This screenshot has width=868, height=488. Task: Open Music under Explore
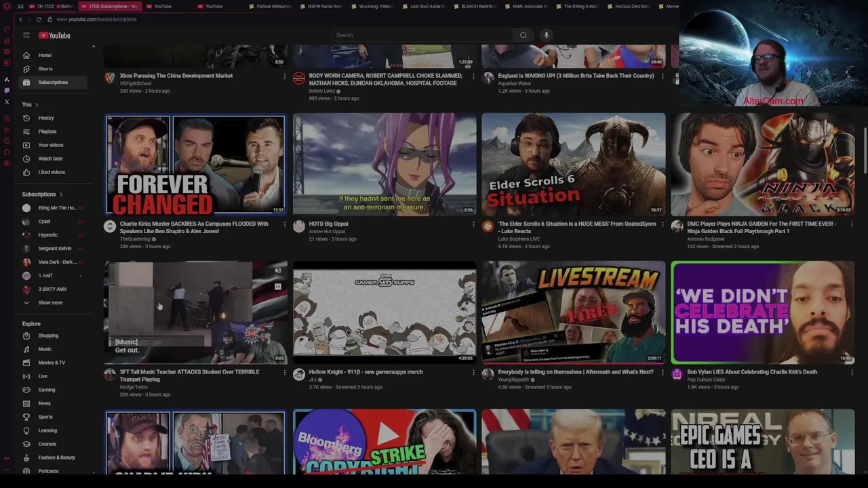pos(53,349)
